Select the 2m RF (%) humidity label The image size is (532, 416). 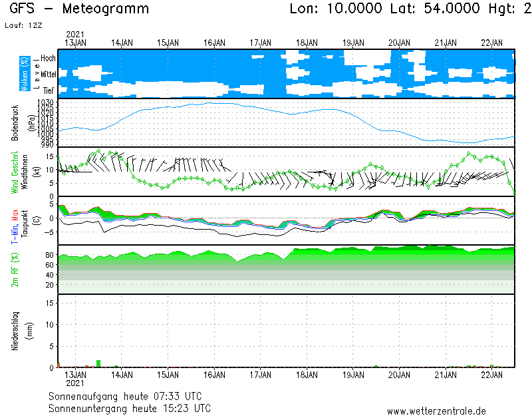click(15, 269)
